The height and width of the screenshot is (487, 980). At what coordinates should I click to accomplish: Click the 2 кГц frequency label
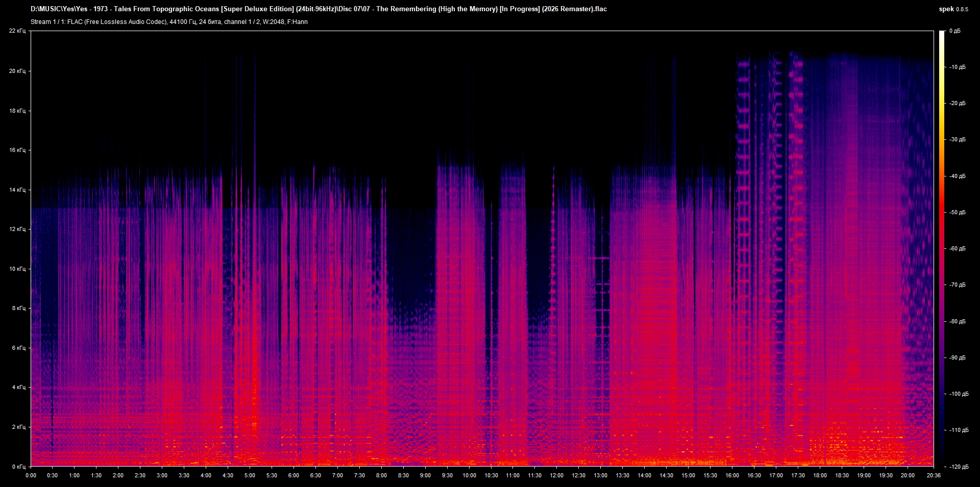pyautogui.click(x=19, y=427)
